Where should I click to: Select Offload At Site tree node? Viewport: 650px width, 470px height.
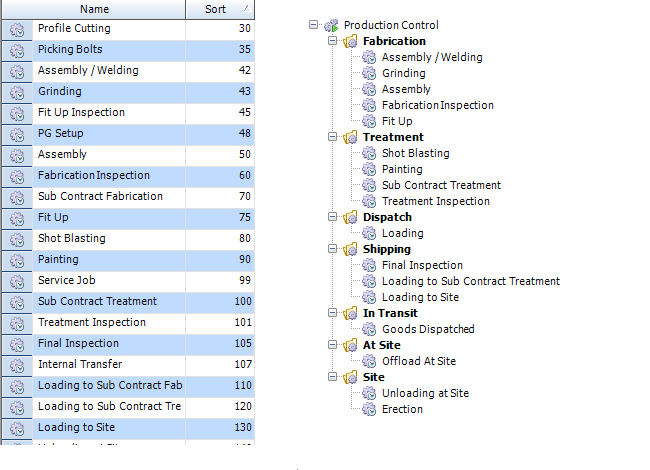pos(418,361)
